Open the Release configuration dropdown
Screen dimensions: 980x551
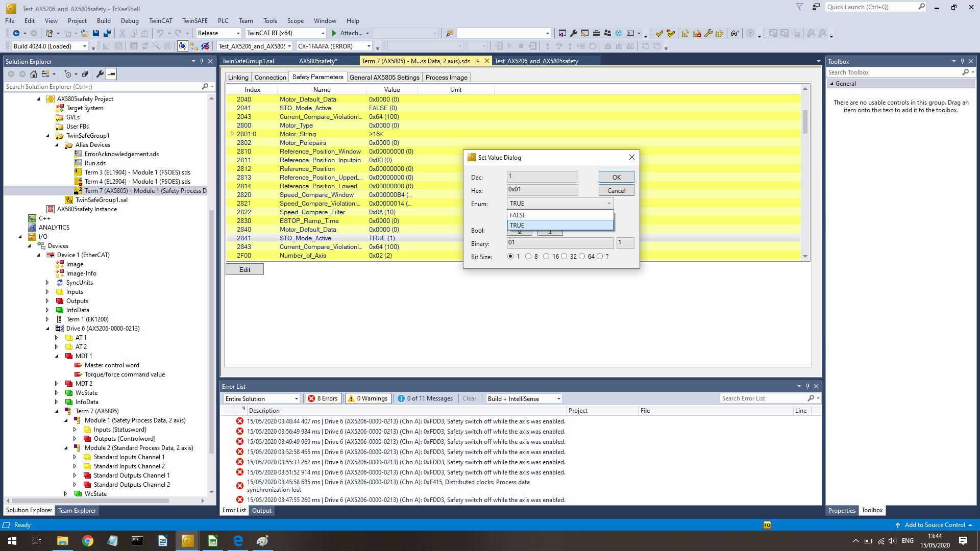tap(238, 33)
